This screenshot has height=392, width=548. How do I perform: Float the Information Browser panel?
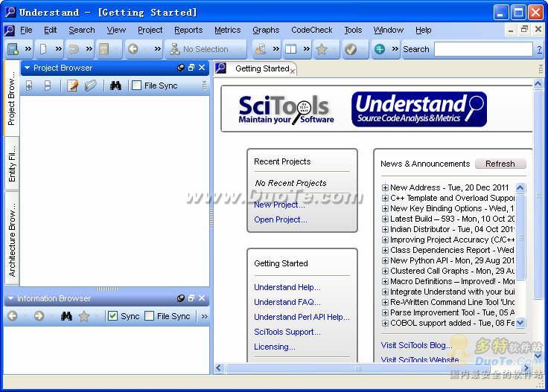point(191,298)
